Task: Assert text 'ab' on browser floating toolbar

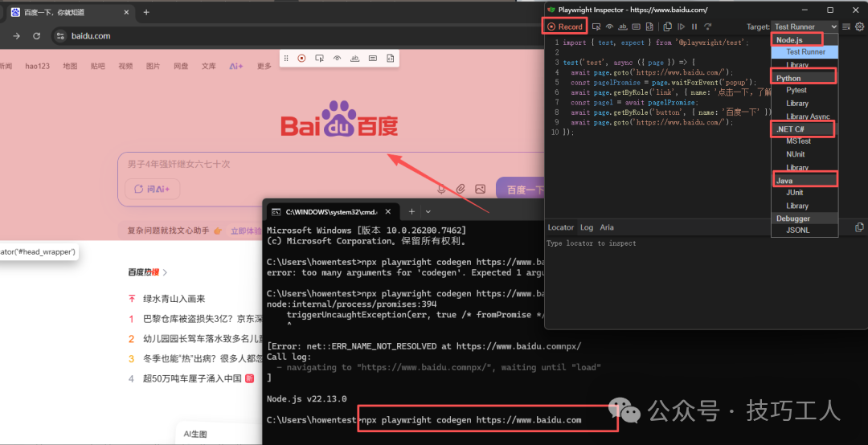Action: click(x=355, y=58)
